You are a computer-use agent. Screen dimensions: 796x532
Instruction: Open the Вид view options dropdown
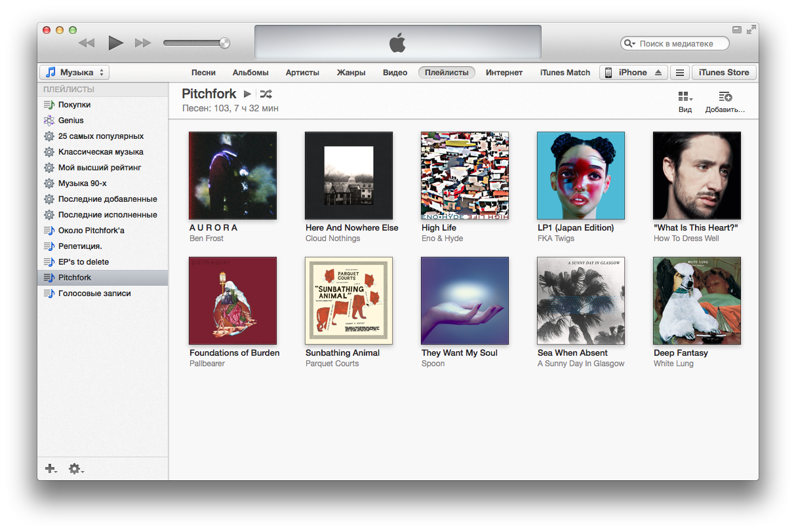(685, 102)
